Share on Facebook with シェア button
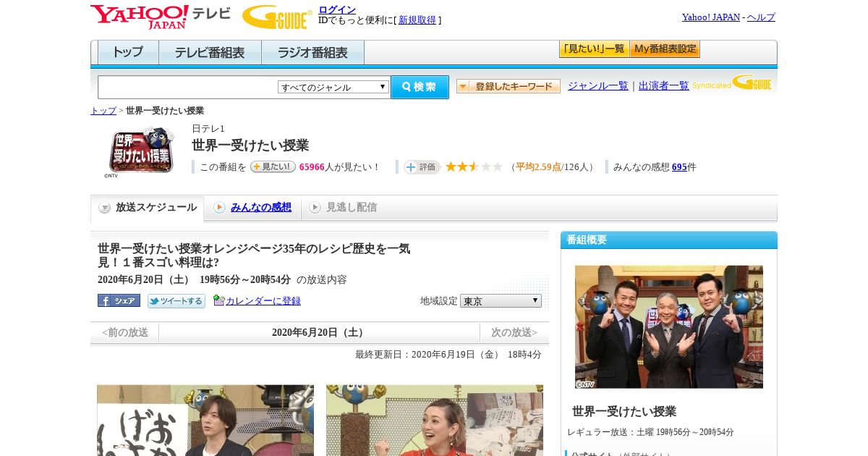868x456 pixels. [x=119, y=300]
